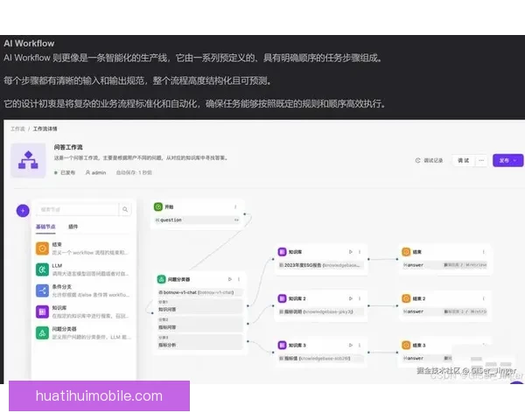Select the 分类1 知识问答 category row

[x=199, y=306]
